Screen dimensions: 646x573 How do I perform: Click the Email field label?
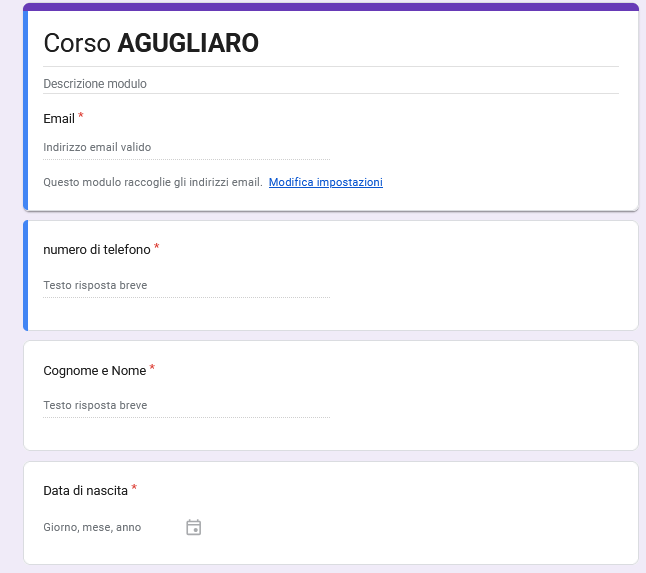tap(59, 119)
